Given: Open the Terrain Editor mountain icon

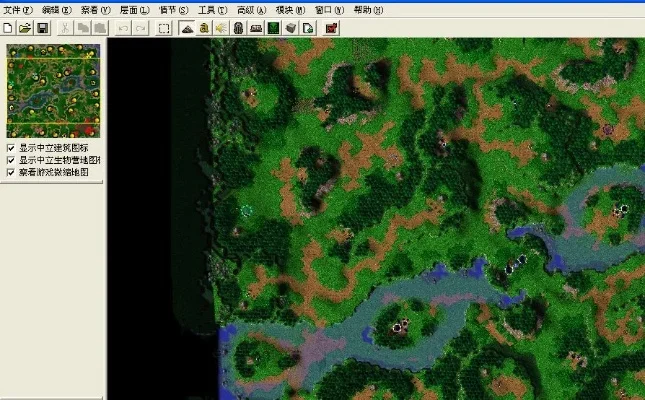Looking at the screenshot, I should (x=187, y=28).
